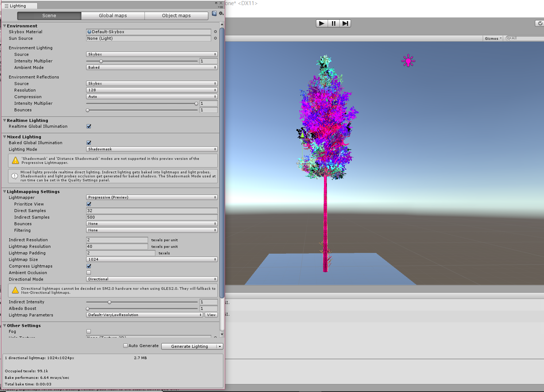
Task: Open the Object maps tab
Action: tap(176, 15)
